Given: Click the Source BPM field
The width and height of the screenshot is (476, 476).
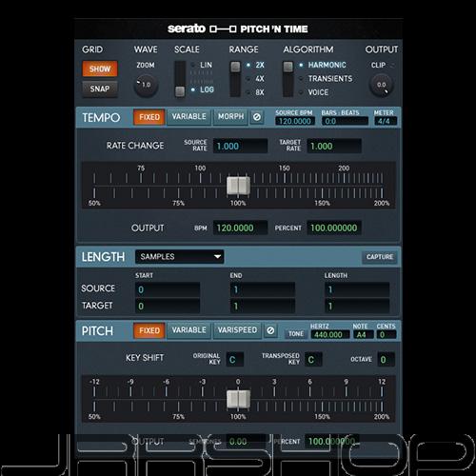Looking at the screenshot, I should click(295, 121).
